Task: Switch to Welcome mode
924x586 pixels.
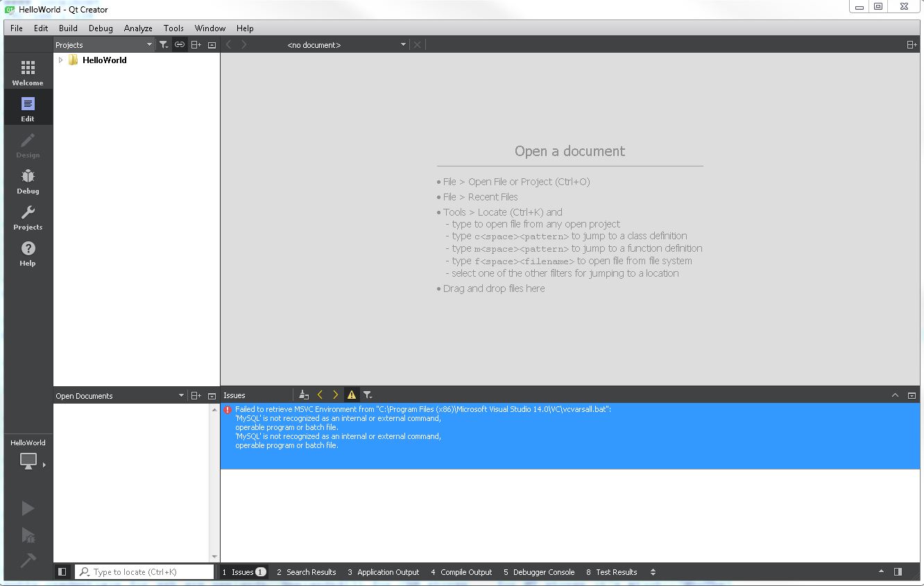Action: [x=28, y=72]
